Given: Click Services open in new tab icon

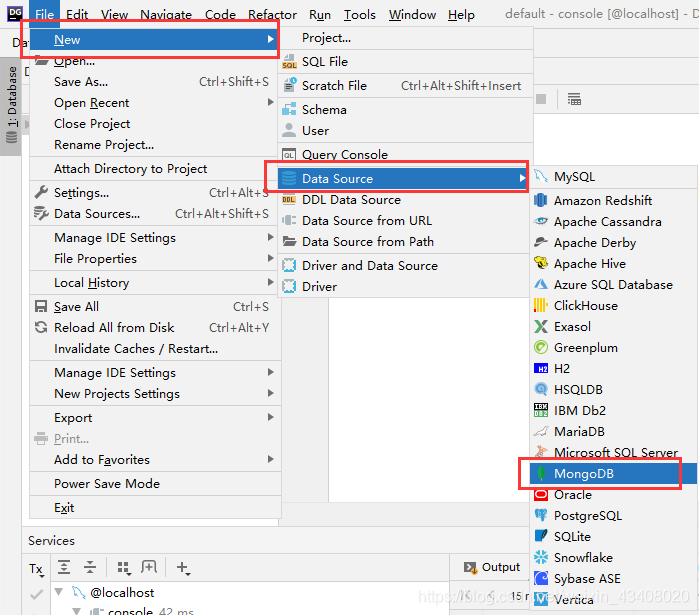Looking at the screenshot, I should pos(149,567).
